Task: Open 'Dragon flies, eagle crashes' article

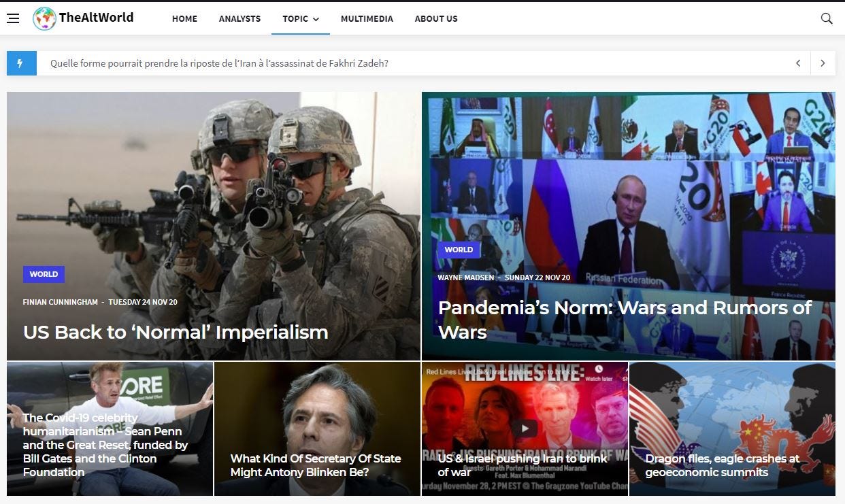Action: coord(722,465)
